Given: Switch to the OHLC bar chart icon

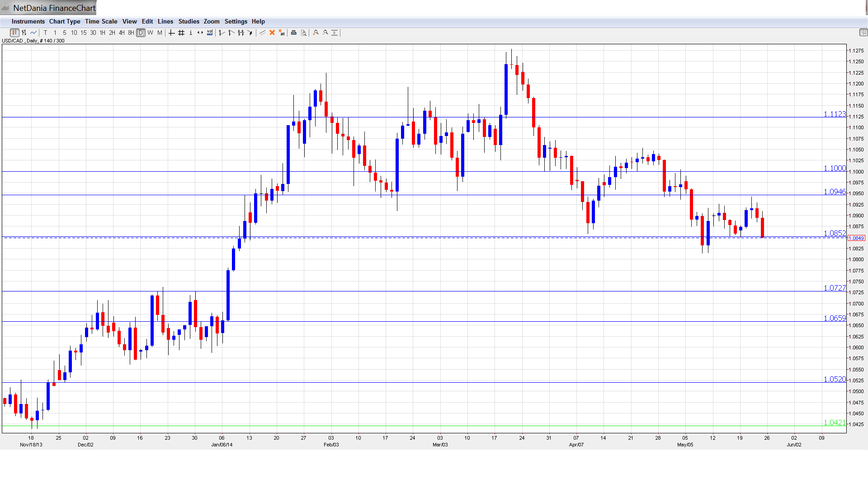Looking at the screenshot, I should (x=24, y=33).
